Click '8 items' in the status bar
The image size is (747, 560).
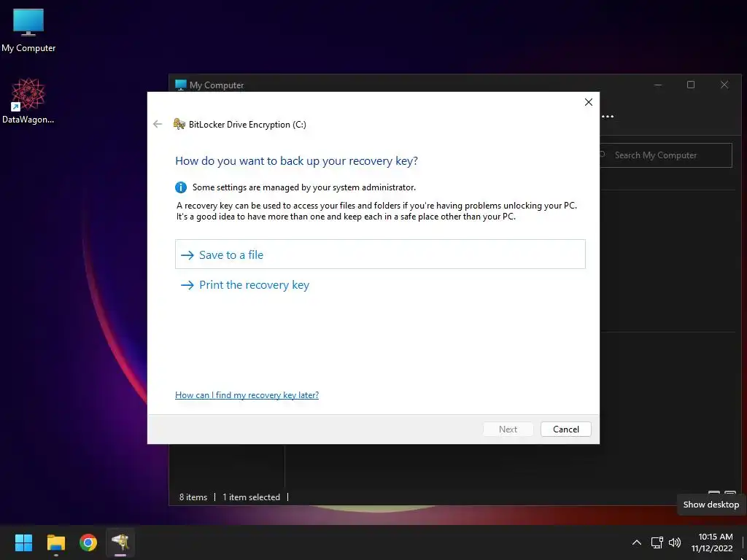coord(193,497)
